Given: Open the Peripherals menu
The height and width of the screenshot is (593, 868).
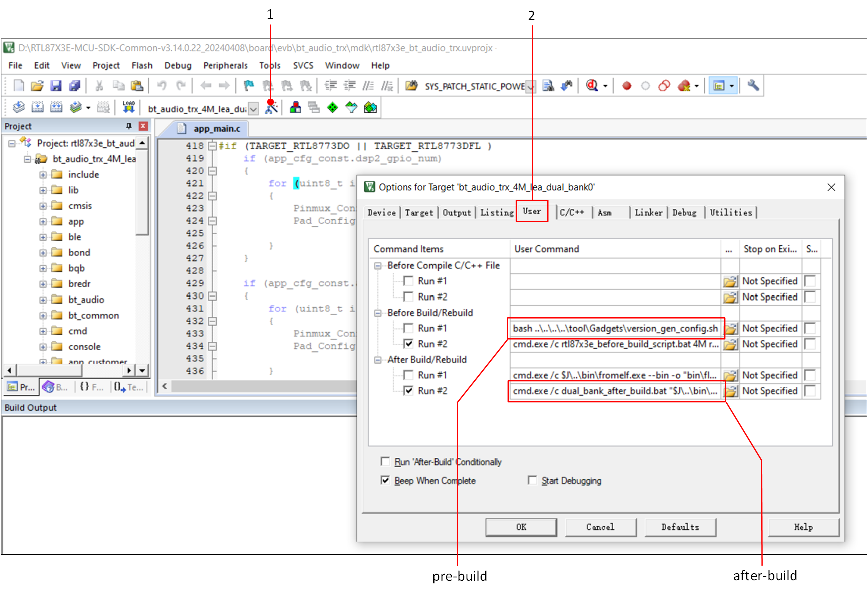Looking at the screenshot, I should (x=225, y=65).
